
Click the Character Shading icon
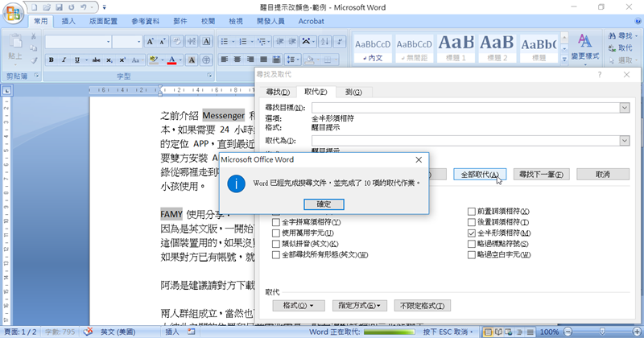coord(192,60)
